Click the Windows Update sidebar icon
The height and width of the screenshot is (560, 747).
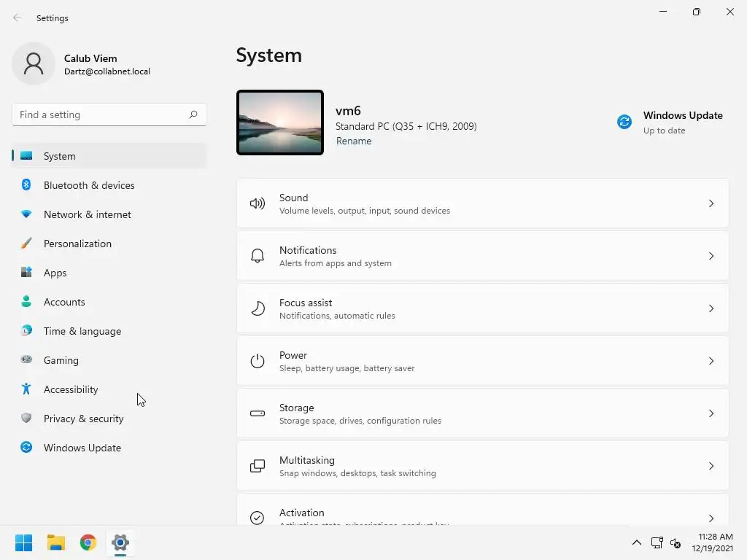pos(26,447)
